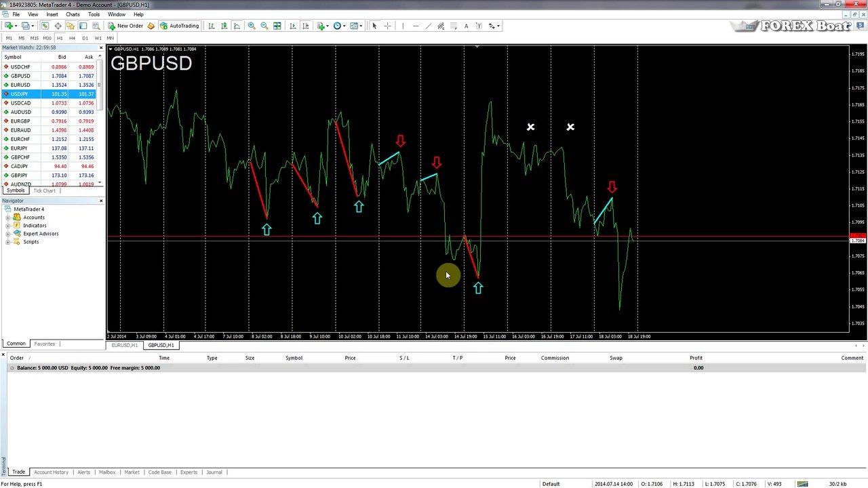Open the Favorites tab in Navigator
Image resolution: width=868 pixels, height=488 pixels.
click(x=45, y=344)
